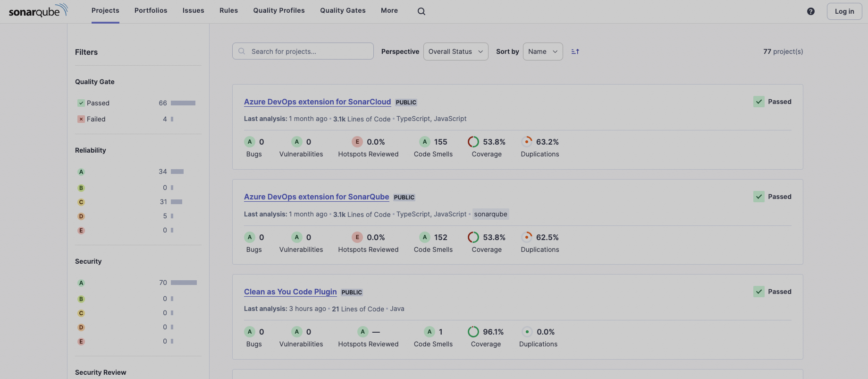This screenshot has height=379, width=868.
Task: Open the Sort by Name dropdown
Action: point(542,52)
